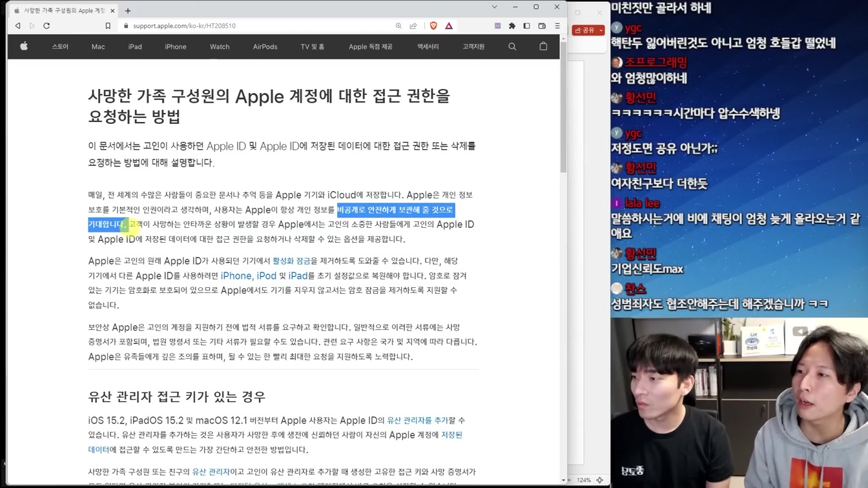The image size is (868, 488).
Task: Click chat message 와 엄청많이하네
Action: (x=649, y=78)
